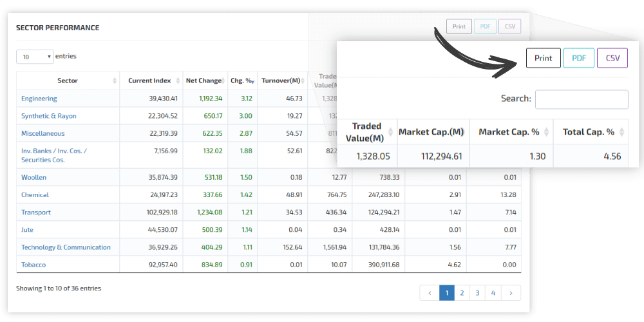Open the Engineering sector link

pos(39,99)
